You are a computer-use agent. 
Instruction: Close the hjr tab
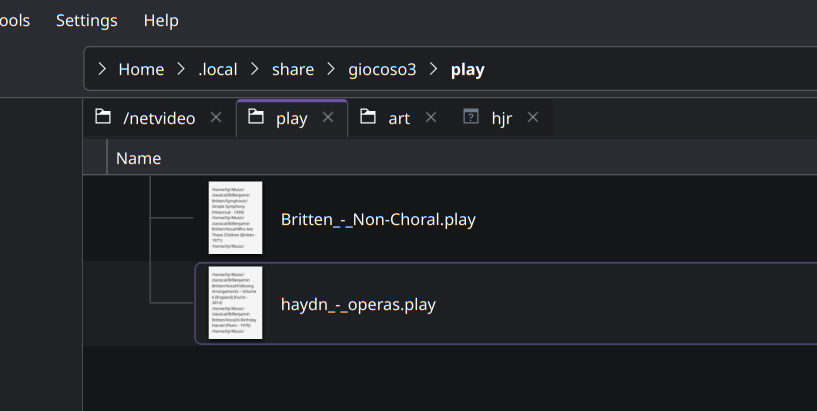point(533,118)
